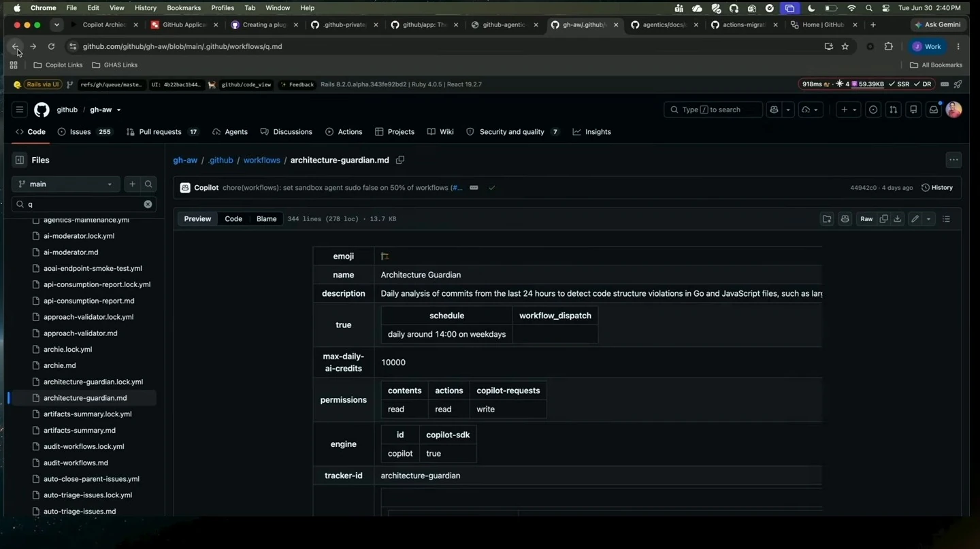This screenshot has height=549, width=980.
Task: Open Copilot options dropdown caret in header
Action: click(x=788, y=110)
